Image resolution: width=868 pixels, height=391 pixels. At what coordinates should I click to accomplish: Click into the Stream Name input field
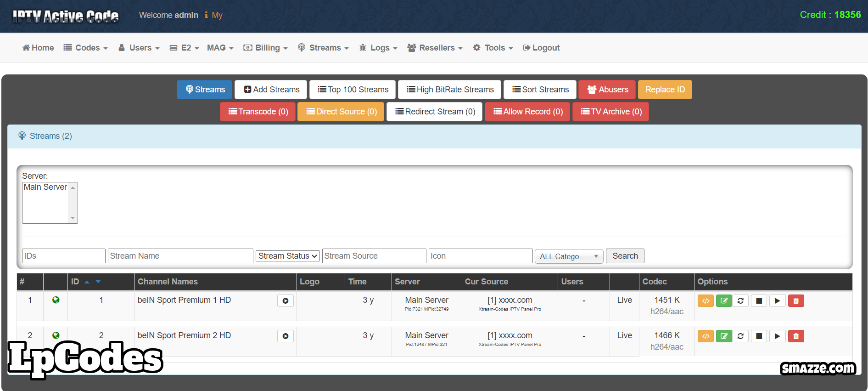point(180,256)
